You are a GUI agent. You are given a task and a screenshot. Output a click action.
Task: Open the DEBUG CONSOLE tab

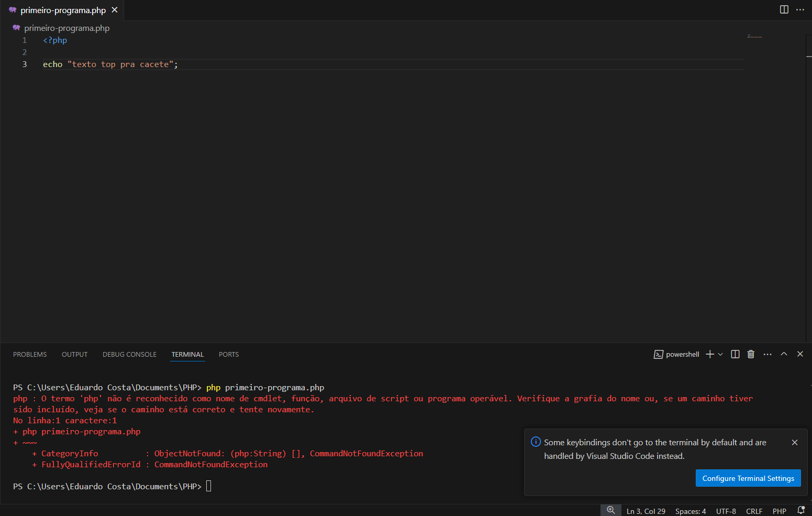pyautogui.click(x=130, y=355)
